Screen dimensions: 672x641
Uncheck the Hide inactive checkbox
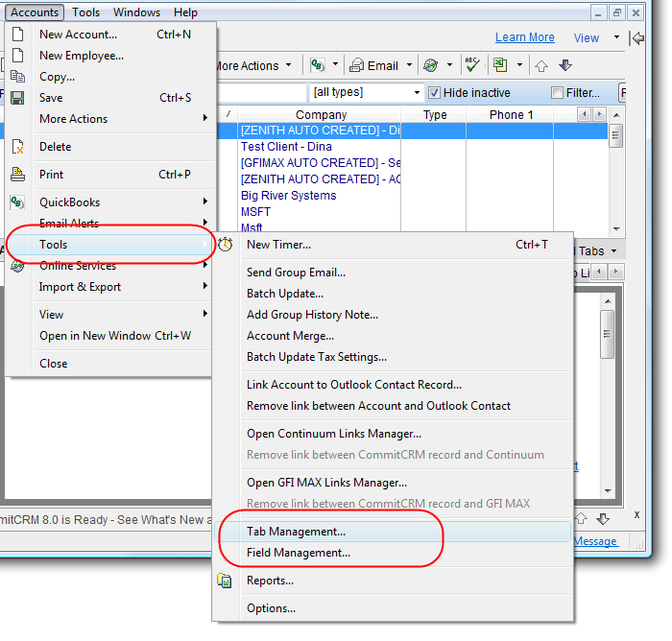tap(434, 93)
